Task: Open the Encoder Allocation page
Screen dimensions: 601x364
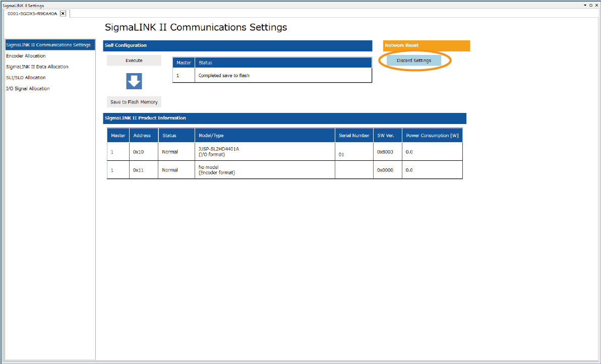Action: 26,56
